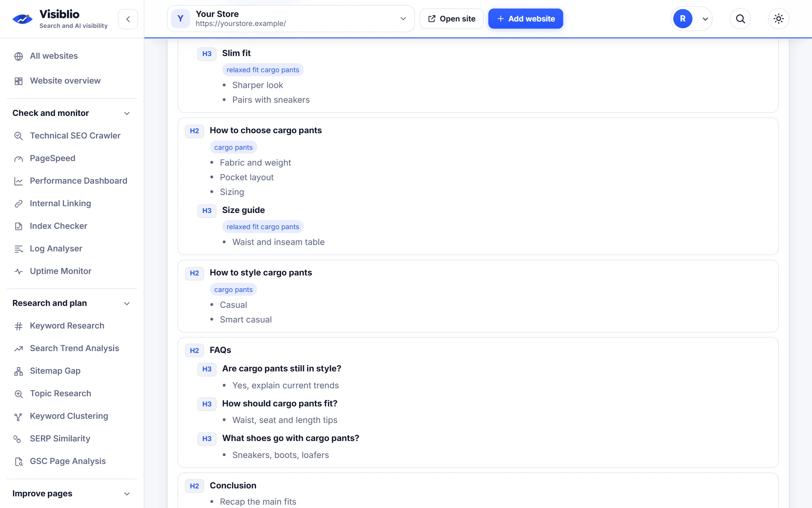Screen dimensions: 812x508
Task: Open SERP Similarity
Action: click(60, 439)
